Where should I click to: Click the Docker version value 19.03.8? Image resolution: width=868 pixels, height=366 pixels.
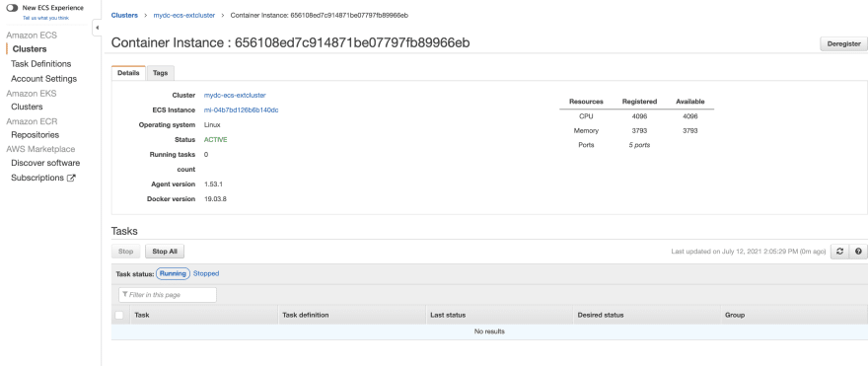(x=215, y=198)
